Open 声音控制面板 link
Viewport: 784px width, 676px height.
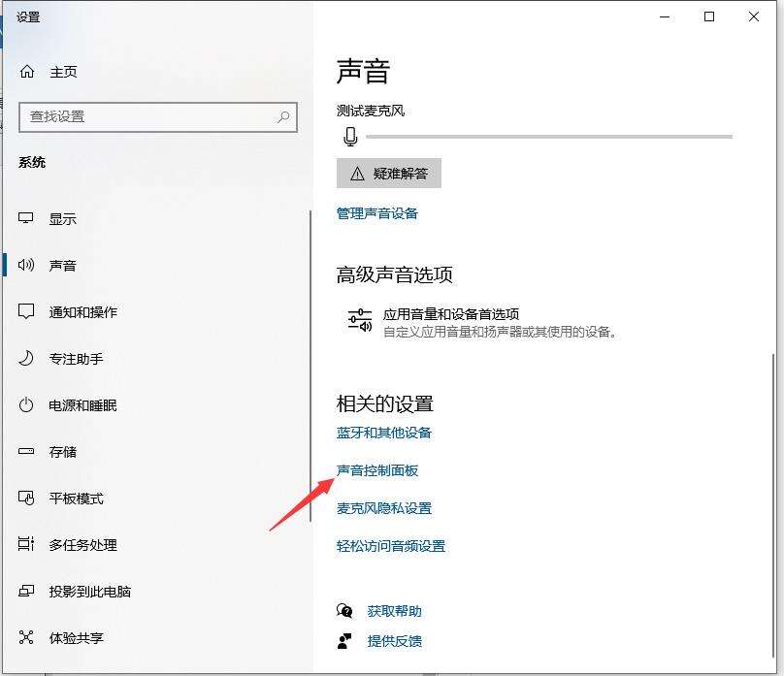pyautogui.click(x=377, y=470)
